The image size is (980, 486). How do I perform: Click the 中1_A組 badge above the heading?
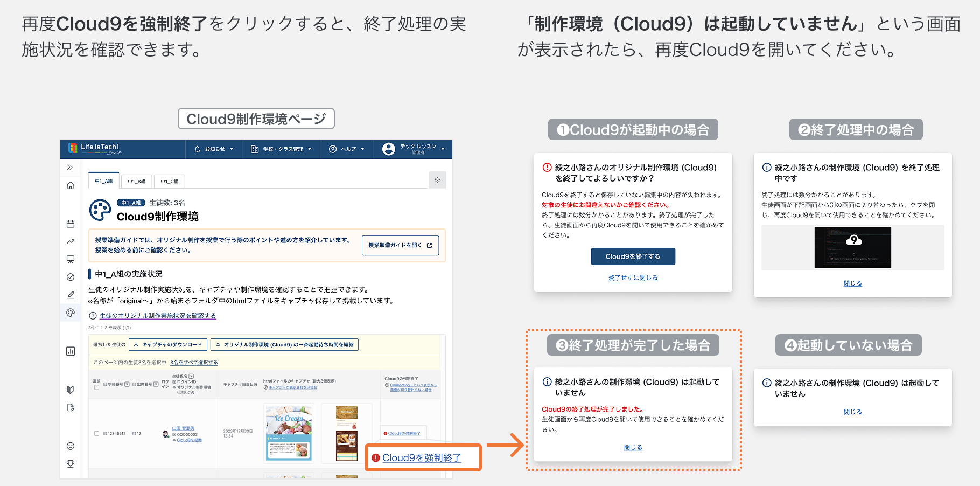131,203
